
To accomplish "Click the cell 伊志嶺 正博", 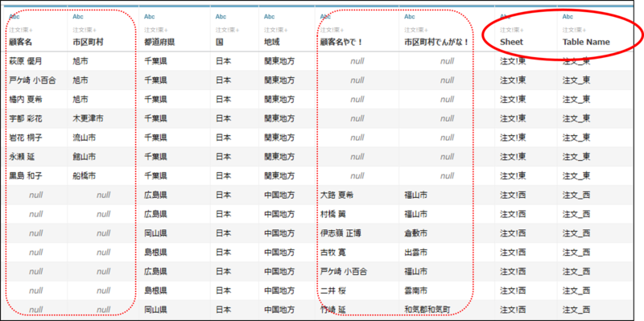I will [x=341, y=233].
